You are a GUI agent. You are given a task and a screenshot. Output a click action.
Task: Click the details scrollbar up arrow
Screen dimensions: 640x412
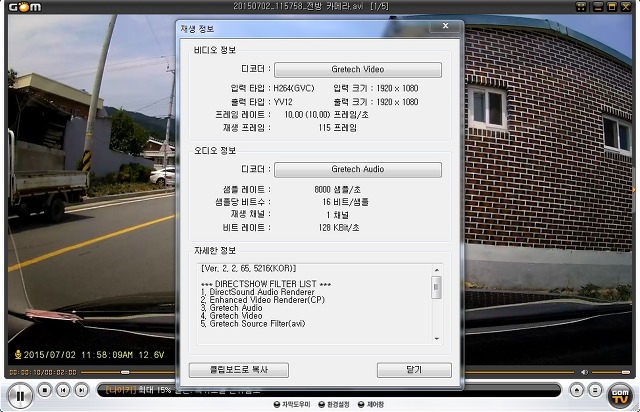tap(437, 270)
